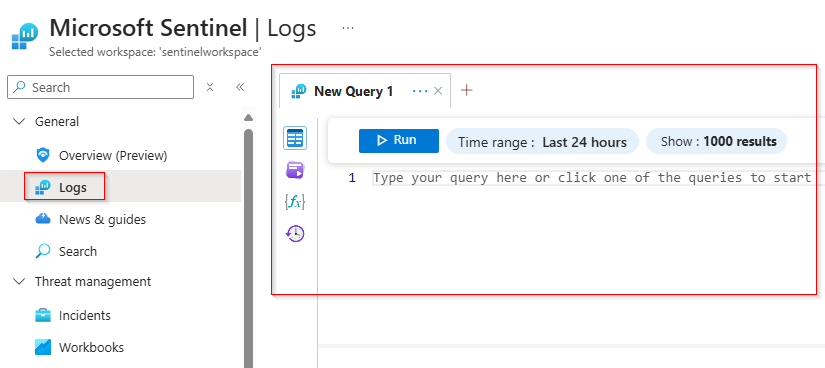The image size is (825, 368).
Task: Open Overview (Preview) page
Action: click(x=113, y=156)
